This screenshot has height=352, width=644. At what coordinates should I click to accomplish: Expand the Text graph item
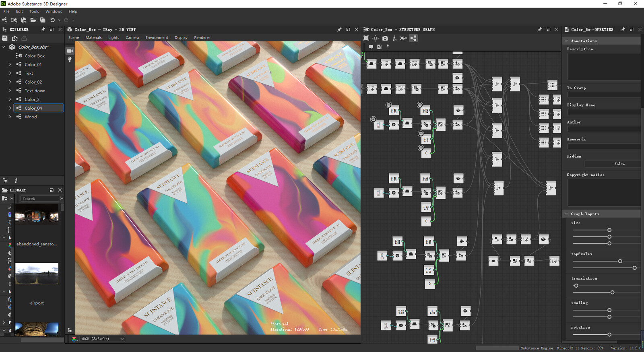coord(10,73)
